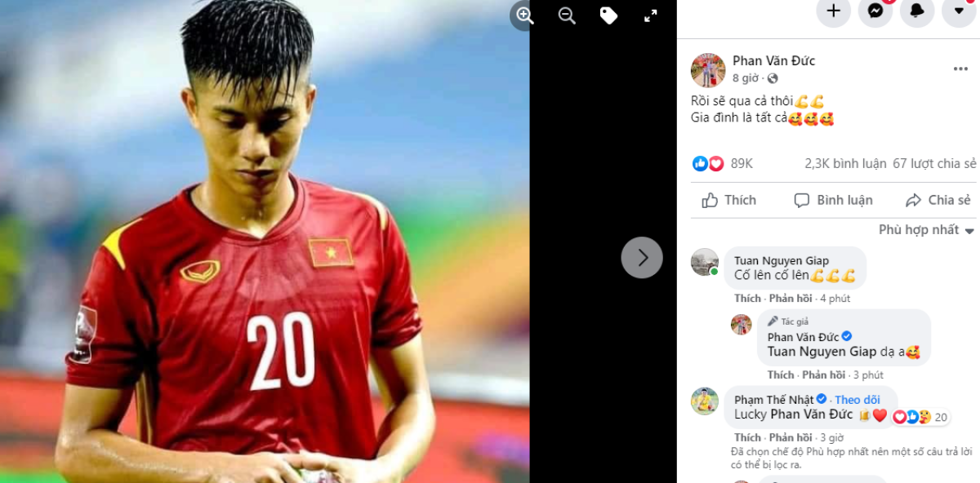View the 2,3K bình luận count
This screenshot has width=980, height=483.
pyautogui.click(x=845, y=164)
